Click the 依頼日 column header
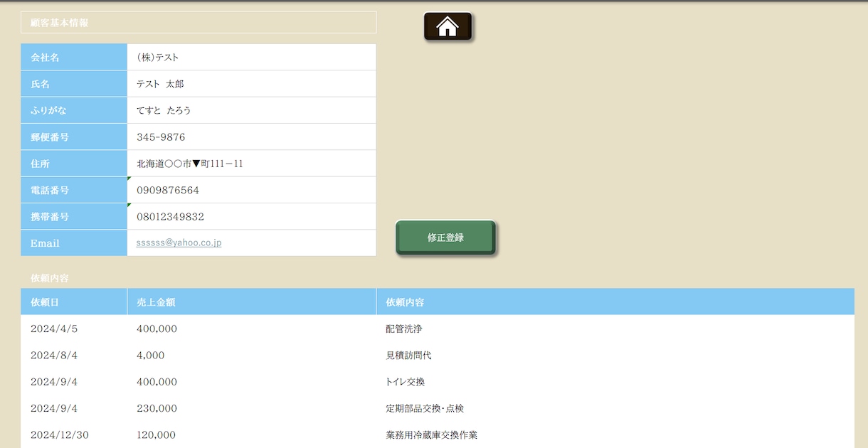This screenshot has width=868, height=448. click(x=74, y=302)
